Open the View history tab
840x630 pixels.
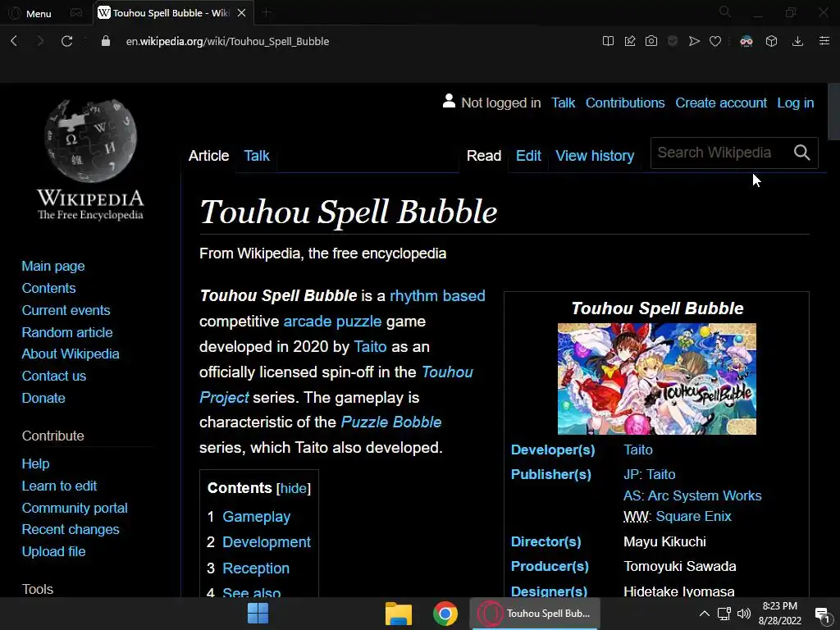tap(595, 156)
